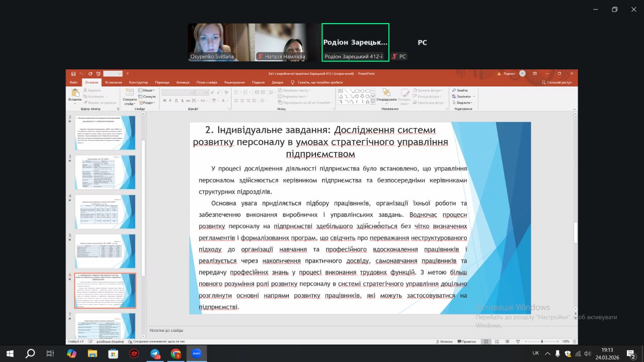Click the Замінити (Replace) button
Image resolution: width=644 pixels, height=362 pixels.
coord(461,96)
